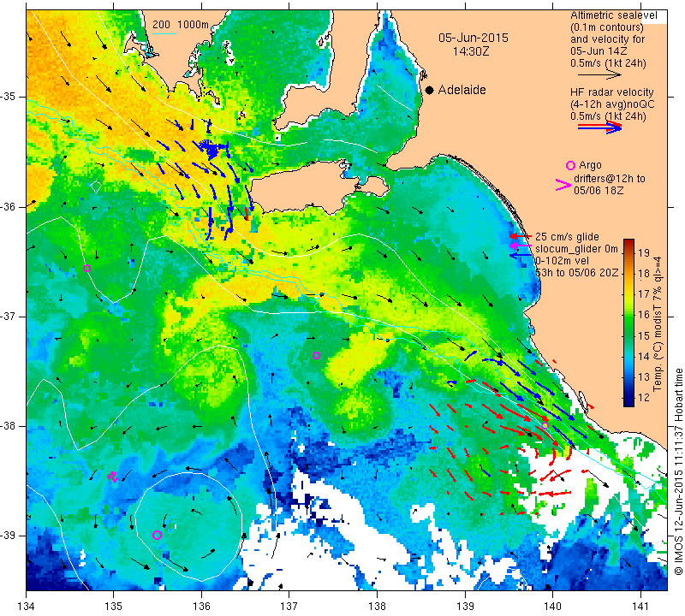Click magenta glider arrow beside 'slocum_glider 0m'
The image size is (685, 616).
point(521,246)
